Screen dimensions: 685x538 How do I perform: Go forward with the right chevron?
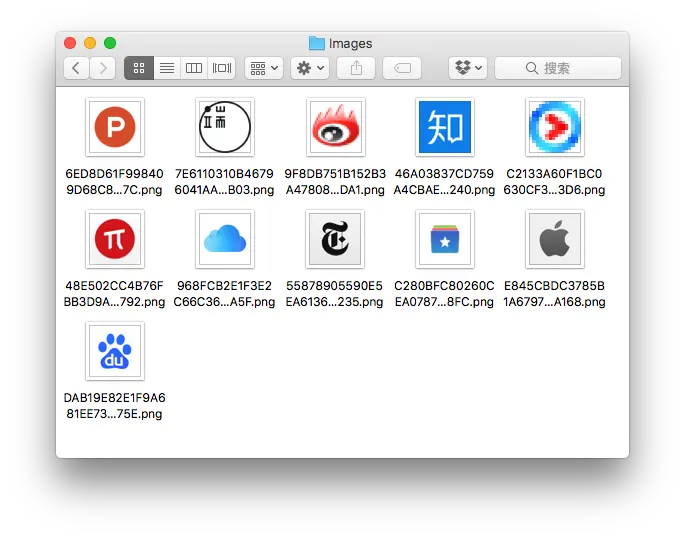point(103,68)
